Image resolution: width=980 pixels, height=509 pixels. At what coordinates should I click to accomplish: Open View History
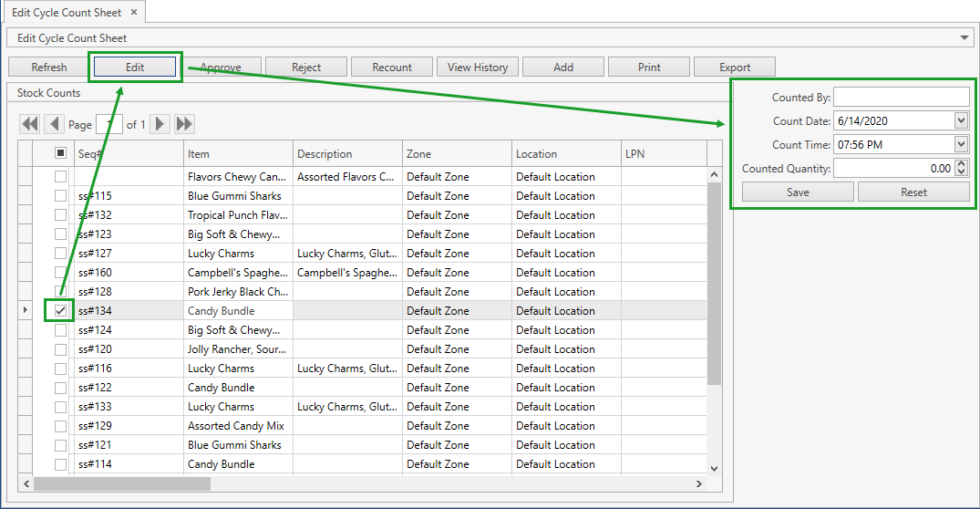(x=478, y=67)
